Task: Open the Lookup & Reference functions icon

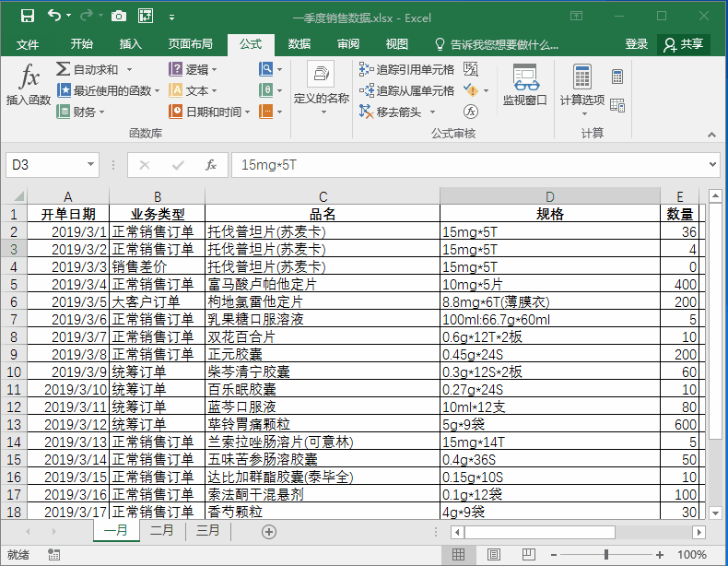Action: 266,69
